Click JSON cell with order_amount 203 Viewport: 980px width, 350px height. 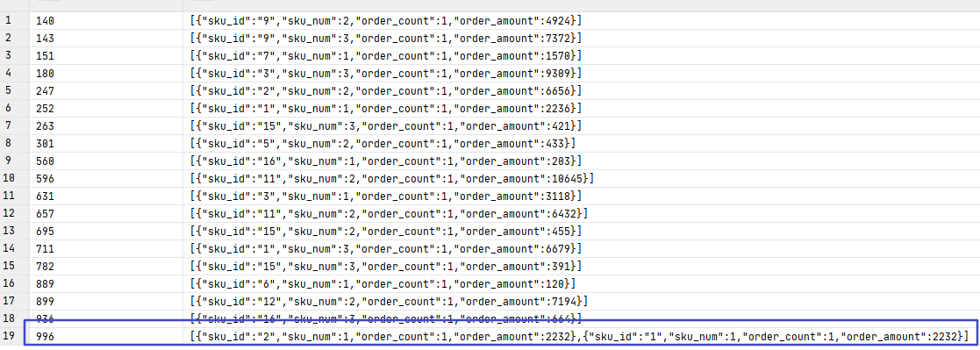click(x=581, y=161)
